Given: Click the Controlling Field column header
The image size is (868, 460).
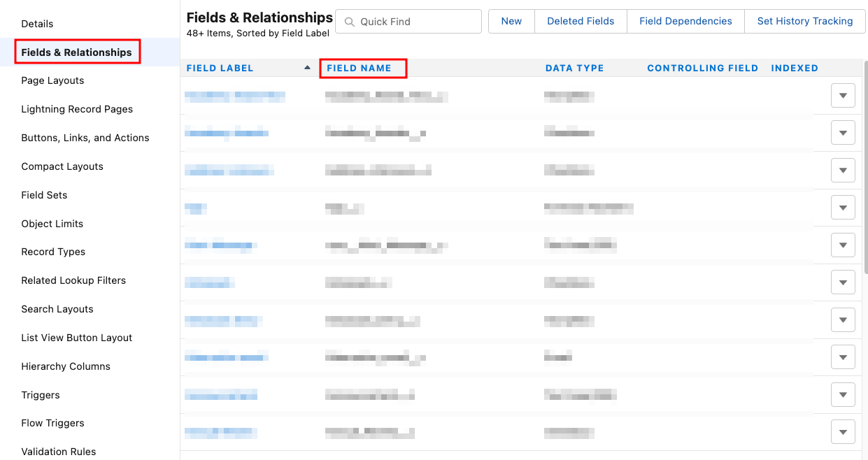Looking at the screenshot, I should pos(702,69).
